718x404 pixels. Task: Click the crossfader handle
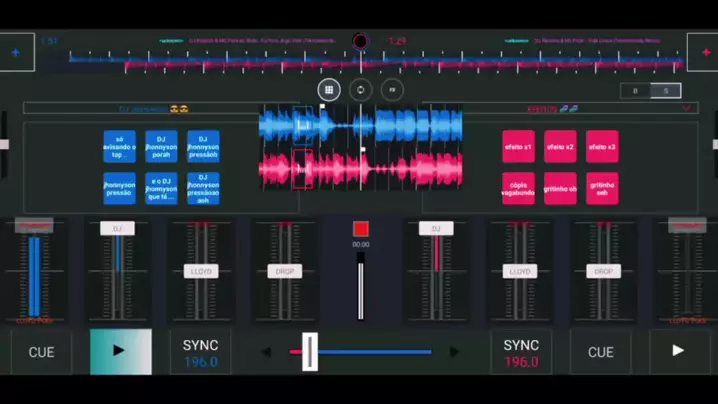(310, 352)
